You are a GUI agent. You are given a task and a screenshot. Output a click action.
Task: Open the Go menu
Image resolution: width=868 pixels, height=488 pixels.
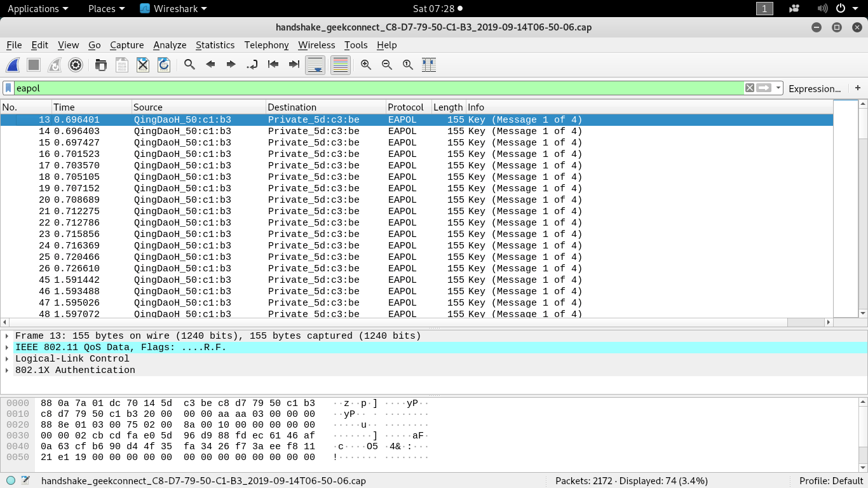point(95,45)
